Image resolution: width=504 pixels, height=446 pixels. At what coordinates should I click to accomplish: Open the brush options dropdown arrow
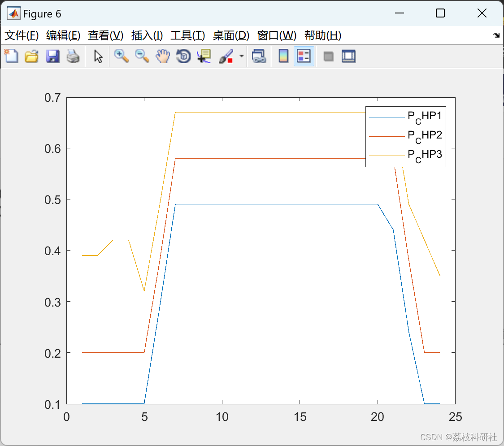(x=241, y=56)
